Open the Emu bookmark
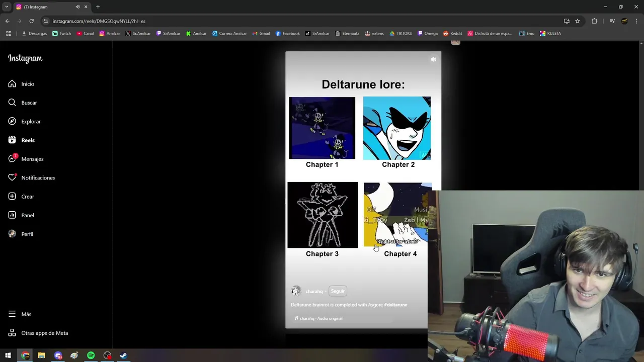The image size is (644, 362). pos(527,34)
